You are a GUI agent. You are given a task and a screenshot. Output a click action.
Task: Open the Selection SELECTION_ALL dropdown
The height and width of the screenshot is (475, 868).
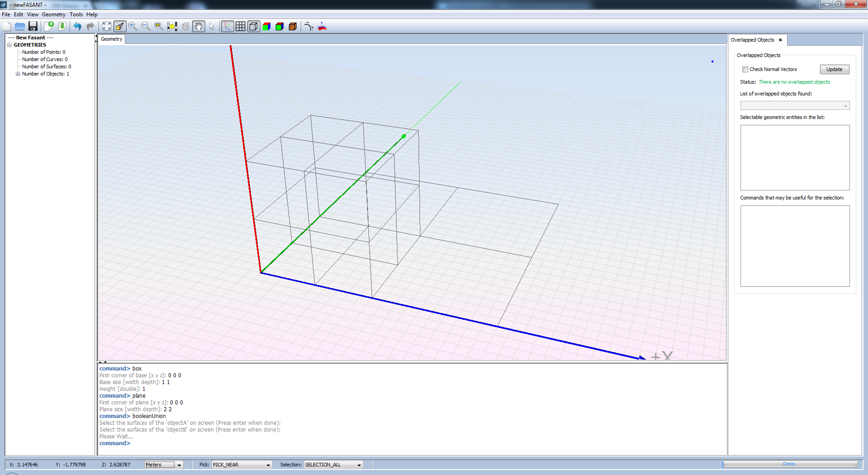333,465
